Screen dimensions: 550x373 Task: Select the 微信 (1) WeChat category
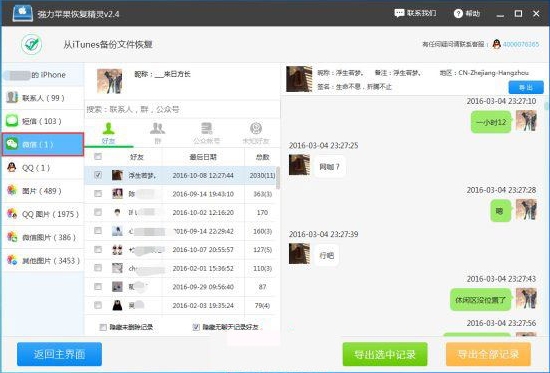click(x=43, y=144)
